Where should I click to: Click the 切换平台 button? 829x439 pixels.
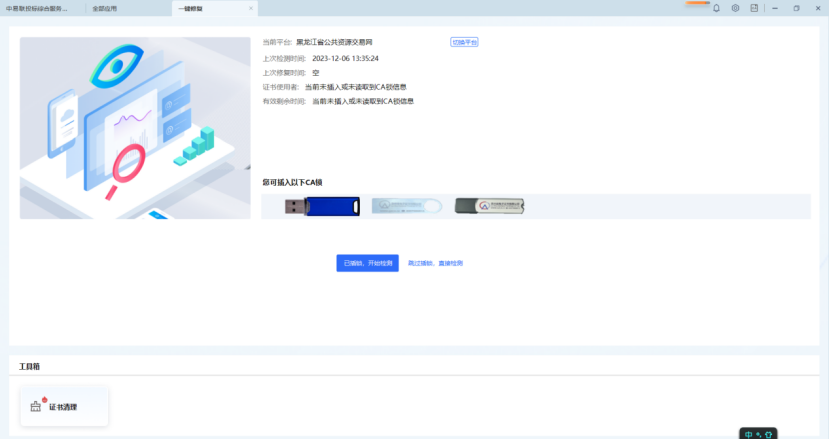coord(464,43)
